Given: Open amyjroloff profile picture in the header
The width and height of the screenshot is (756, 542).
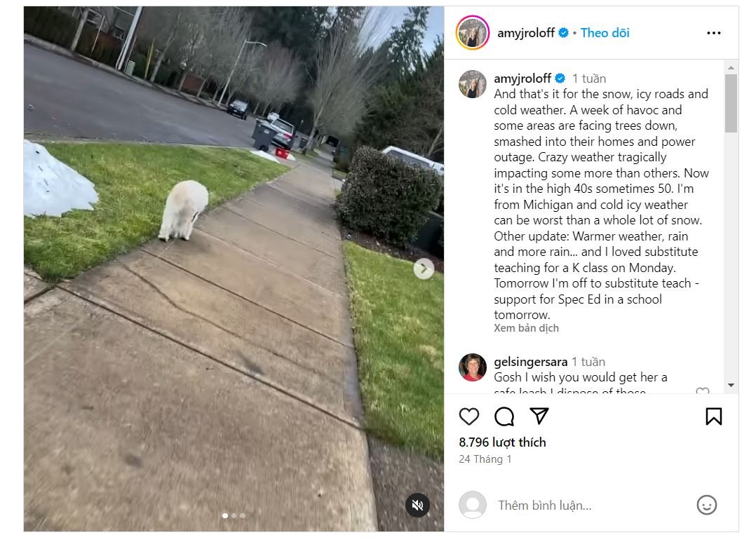Looking at the screenshot, I should [473, 33].
